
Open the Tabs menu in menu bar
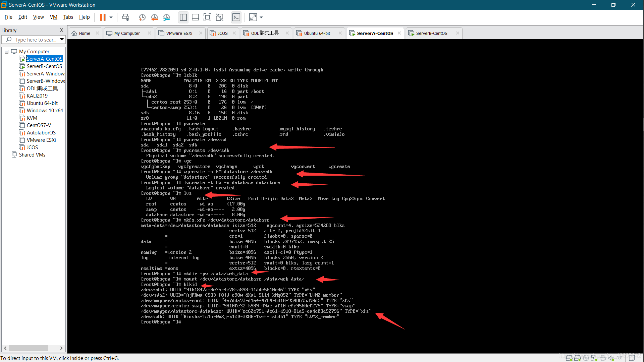point(68,17)
